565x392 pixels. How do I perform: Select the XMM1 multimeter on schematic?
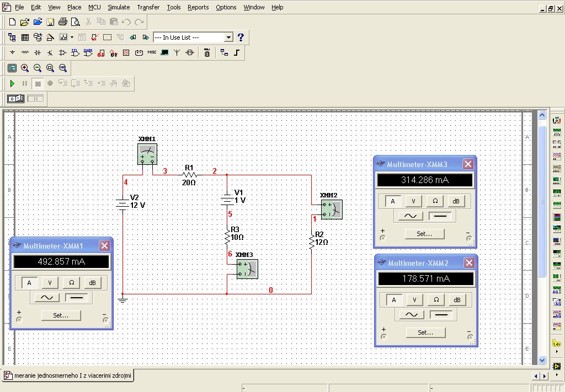coord(147,154)
